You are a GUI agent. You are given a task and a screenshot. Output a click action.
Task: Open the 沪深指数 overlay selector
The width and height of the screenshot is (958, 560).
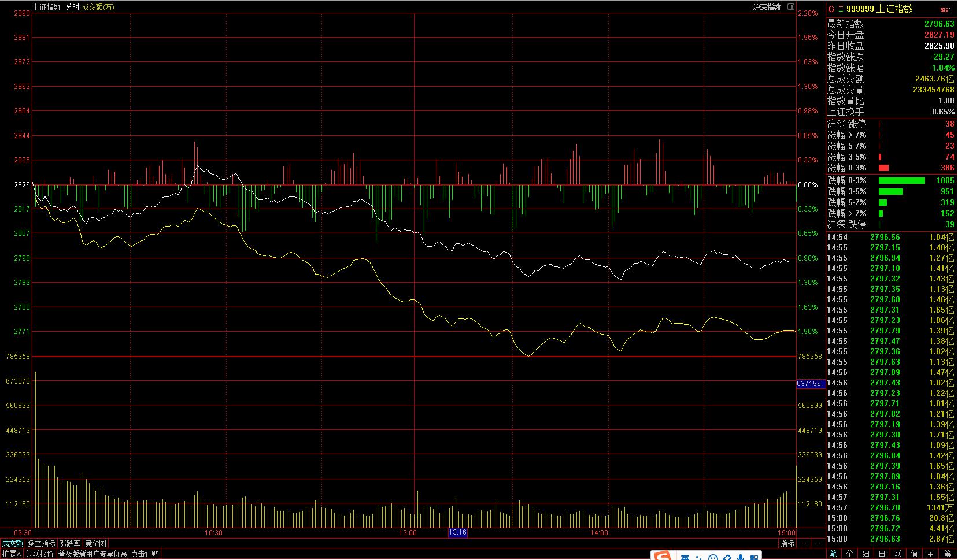[767, 7]
